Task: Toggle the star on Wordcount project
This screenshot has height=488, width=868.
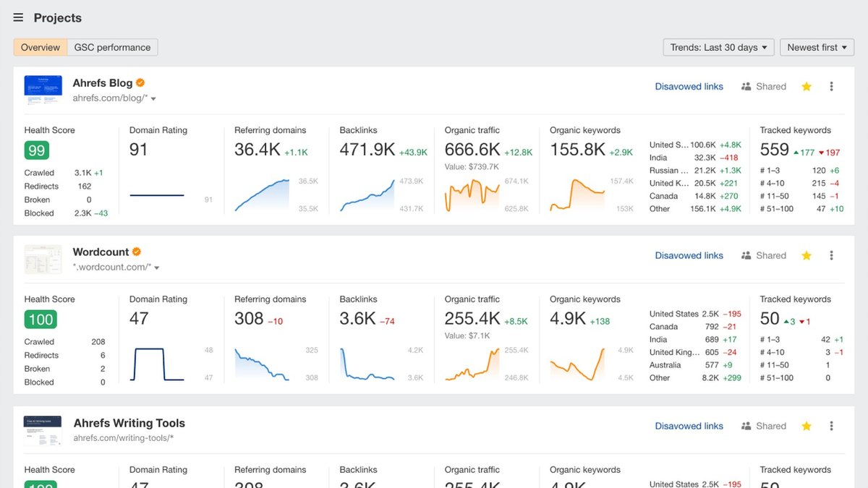Action: (807, 255)
